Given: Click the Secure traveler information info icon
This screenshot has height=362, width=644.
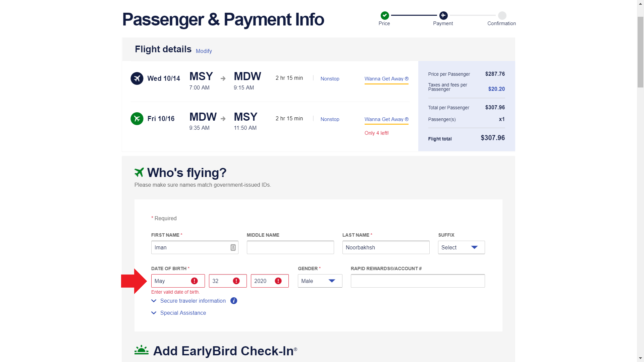Looking at the screenshot, I should (x=234, y=301).
